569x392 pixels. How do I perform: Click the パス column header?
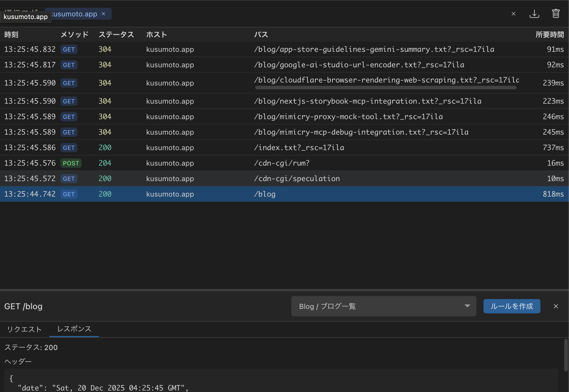coord(261,35)
